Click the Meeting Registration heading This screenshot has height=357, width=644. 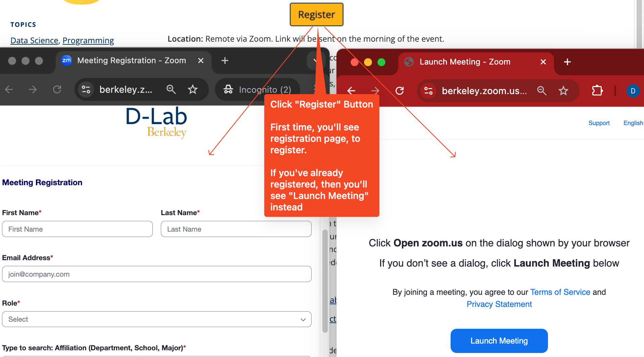tap(42, 183)
